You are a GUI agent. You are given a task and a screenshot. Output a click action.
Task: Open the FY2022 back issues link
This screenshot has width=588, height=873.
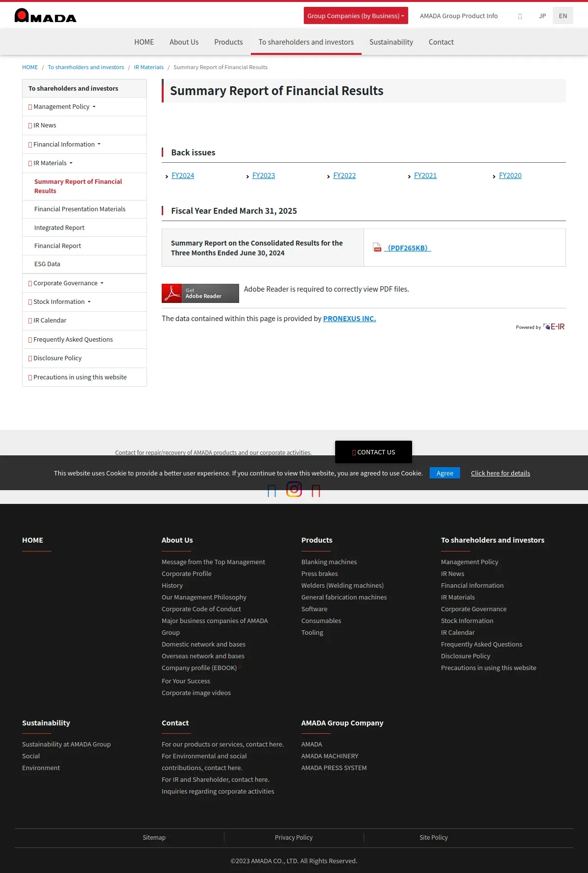344,175
